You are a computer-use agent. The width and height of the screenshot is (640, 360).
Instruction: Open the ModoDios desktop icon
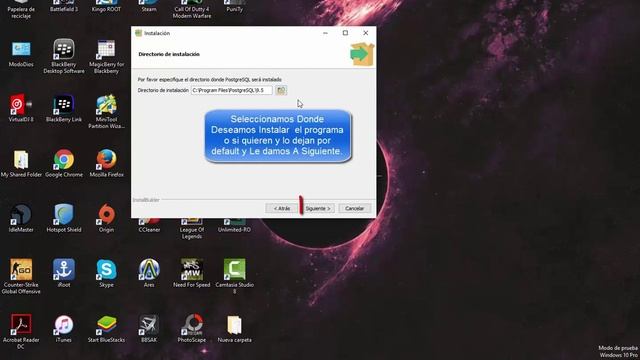point(21,53)
